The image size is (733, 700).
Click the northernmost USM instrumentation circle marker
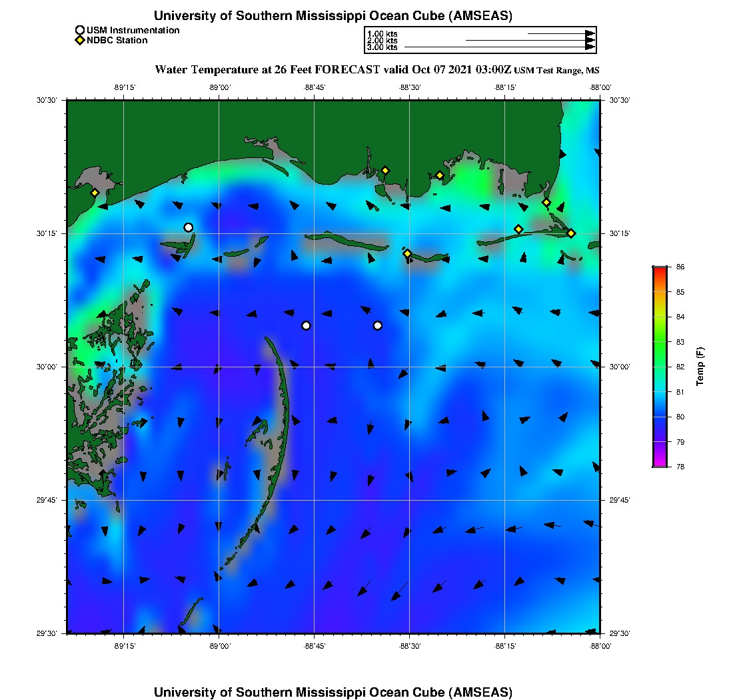coord(189,227)
